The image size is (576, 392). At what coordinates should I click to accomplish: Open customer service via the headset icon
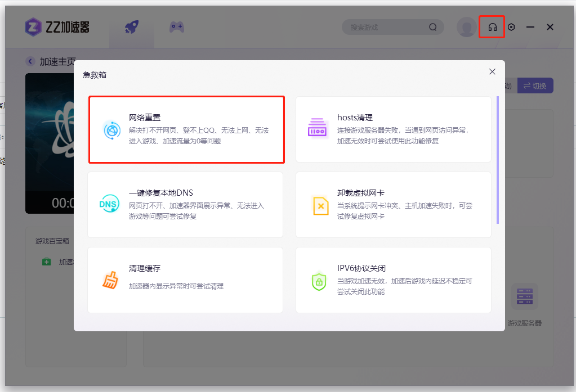click(492, 26)
